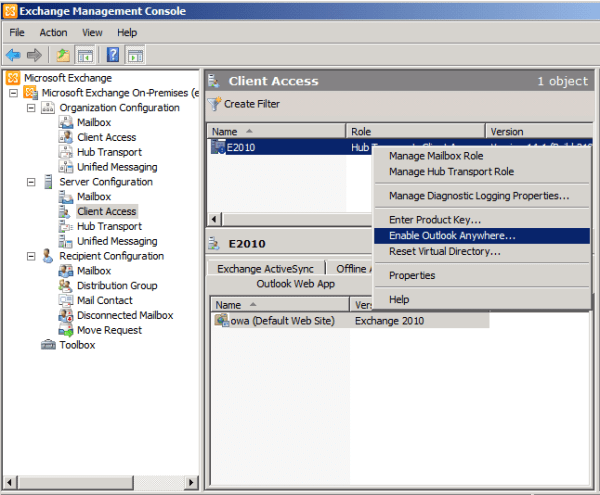Select Hub Transport under Server Configuration

click(x=109, y=226)
